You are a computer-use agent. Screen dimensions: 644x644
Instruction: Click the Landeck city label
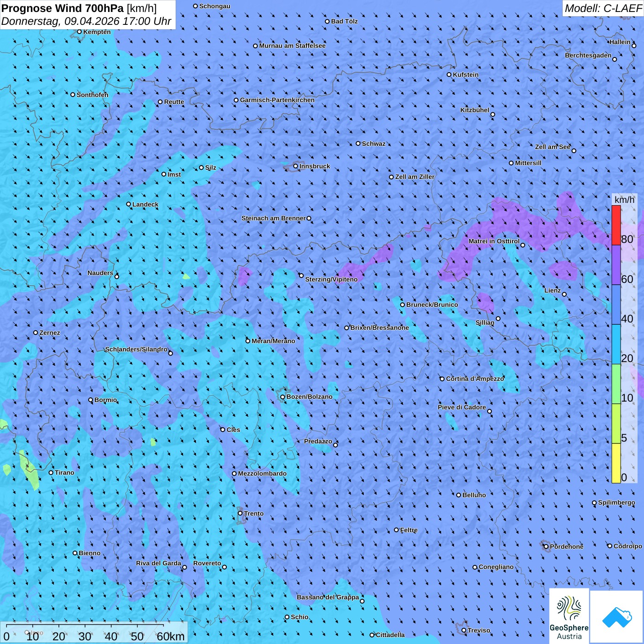click(145, 204)
